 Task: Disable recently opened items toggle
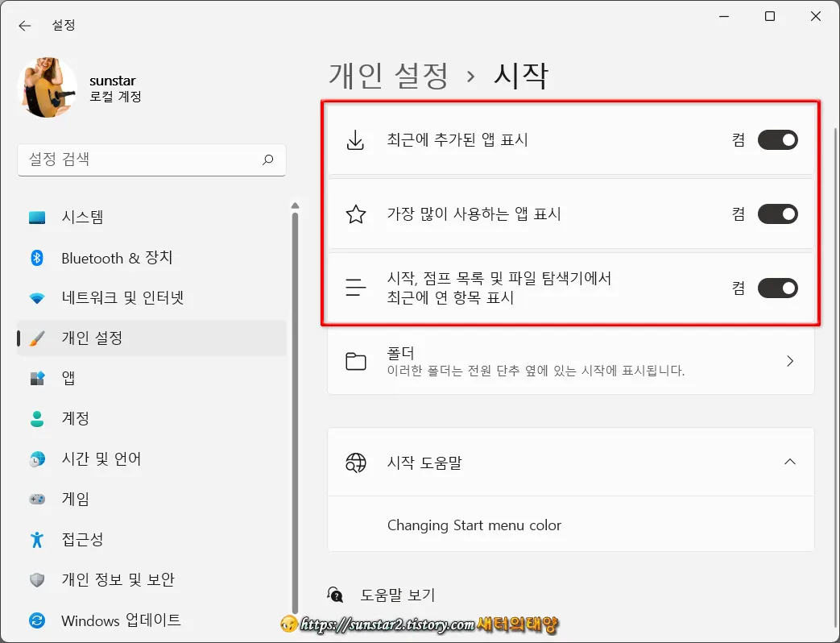(776, 288)
